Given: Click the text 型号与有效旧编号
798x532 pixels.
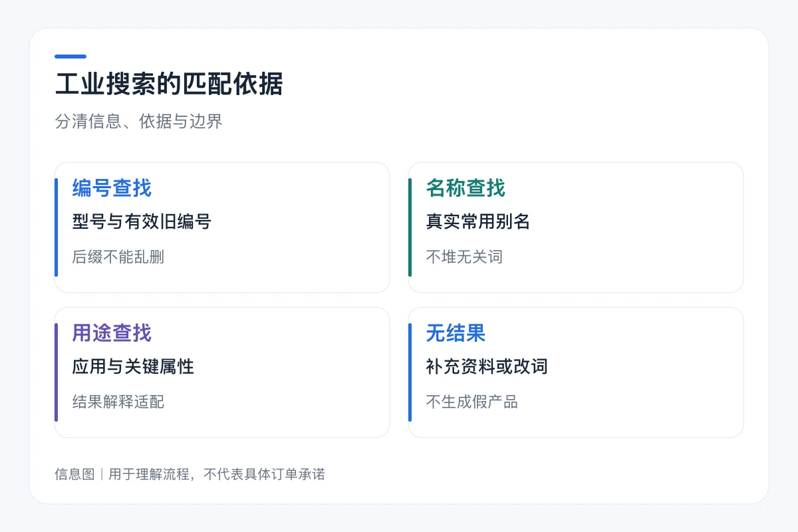Looking at the screenshot, I should pos(142,221).
